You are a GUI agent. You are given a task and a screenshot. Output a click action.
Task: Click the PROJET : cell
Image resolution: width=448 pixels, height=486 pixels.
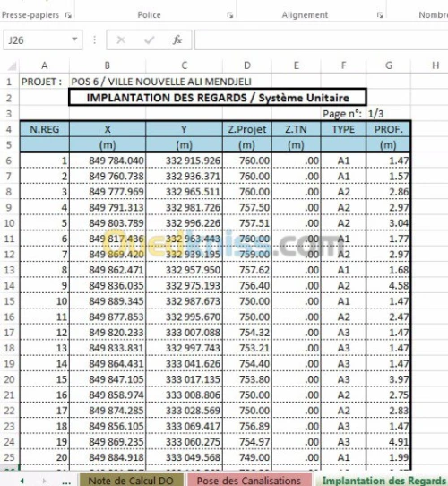click(x=44, y=82)
